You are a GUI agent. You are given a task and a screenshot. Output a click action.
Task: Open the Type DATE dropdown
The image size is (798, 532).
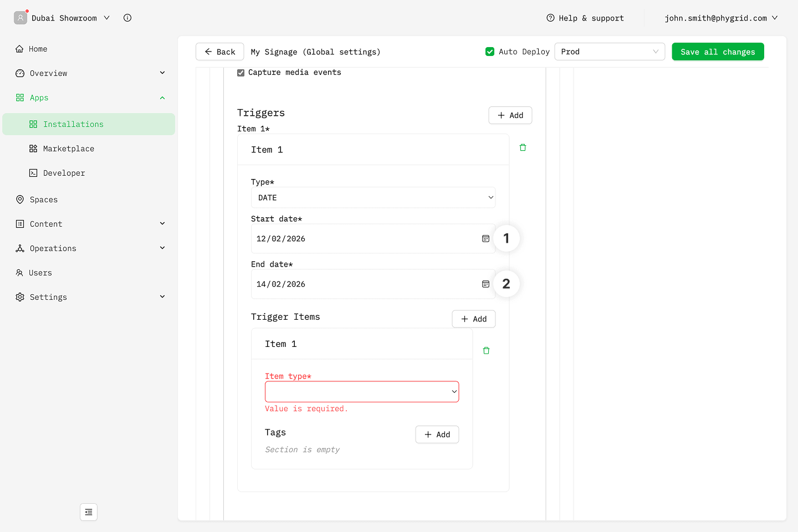pos(373,198)
